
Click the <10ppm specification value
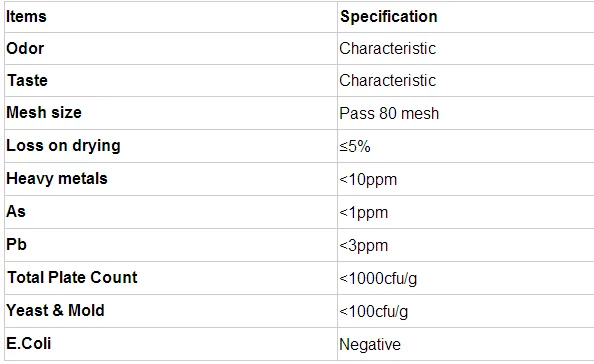point(368,179)
